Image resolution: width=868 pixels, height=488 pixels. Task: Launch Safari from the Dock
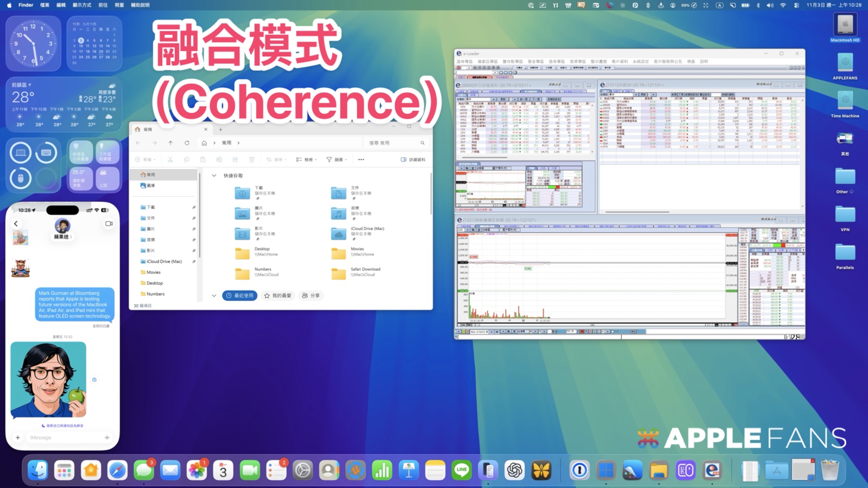coord(117,471)
